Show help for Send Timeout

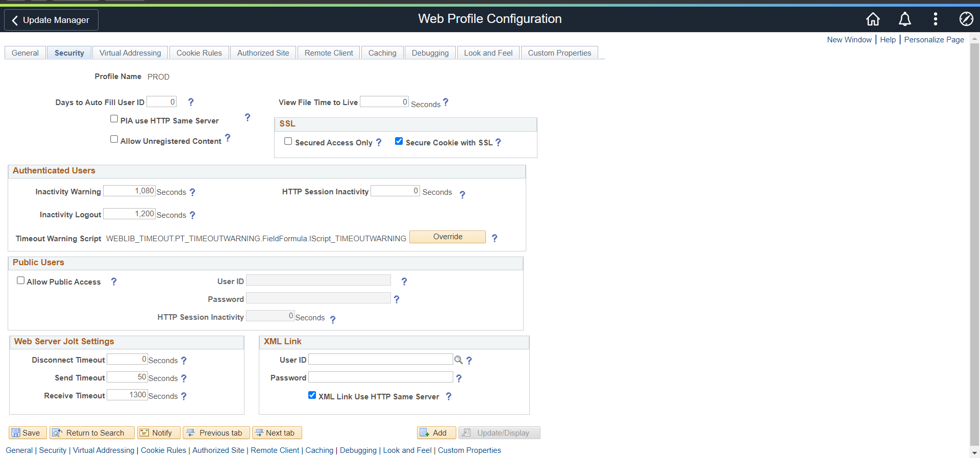(x=184, y=378)
